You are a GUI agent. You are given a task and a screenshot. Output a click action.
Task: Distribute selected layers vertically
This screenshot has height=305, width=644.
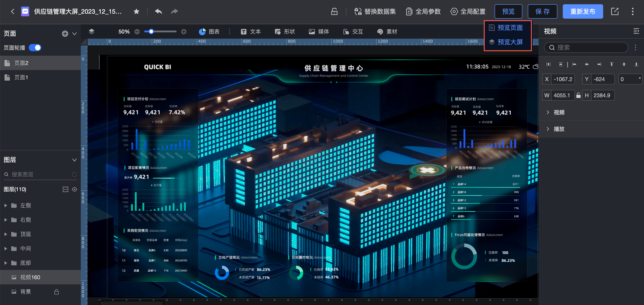pyautogui.click(x=561, y=64)
